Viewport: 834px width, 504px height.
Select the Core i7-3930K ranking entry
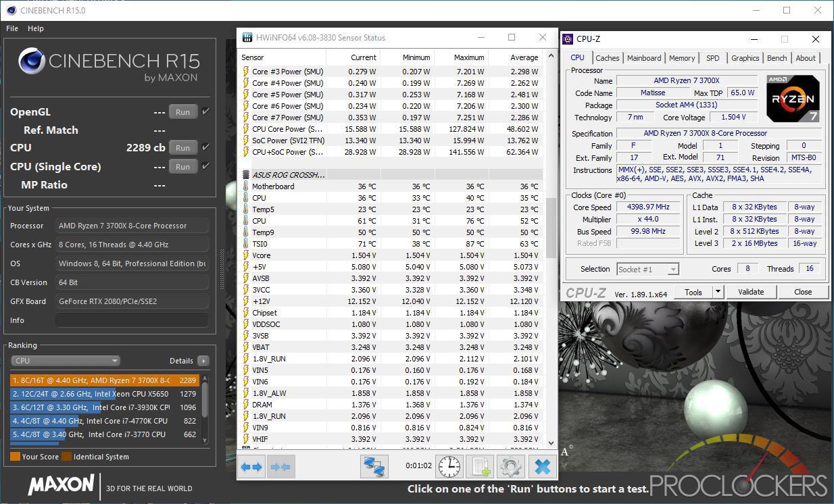(104, 407)
